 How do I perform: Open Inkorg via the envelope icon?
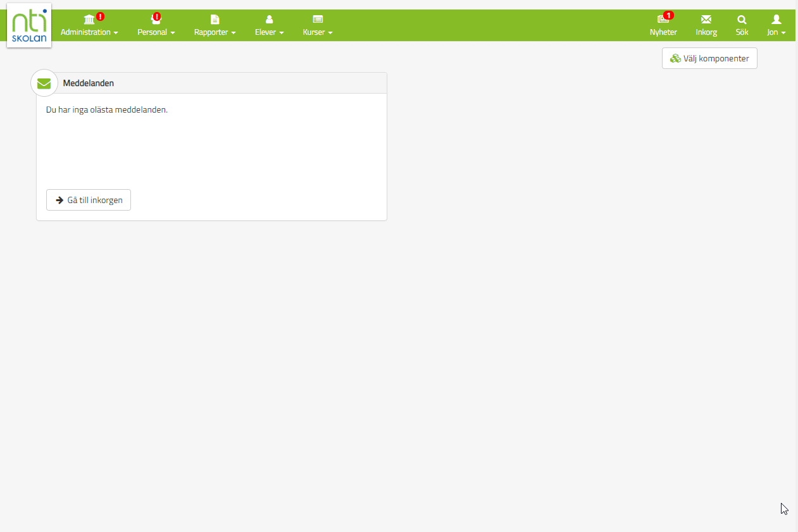click(706, 20)
